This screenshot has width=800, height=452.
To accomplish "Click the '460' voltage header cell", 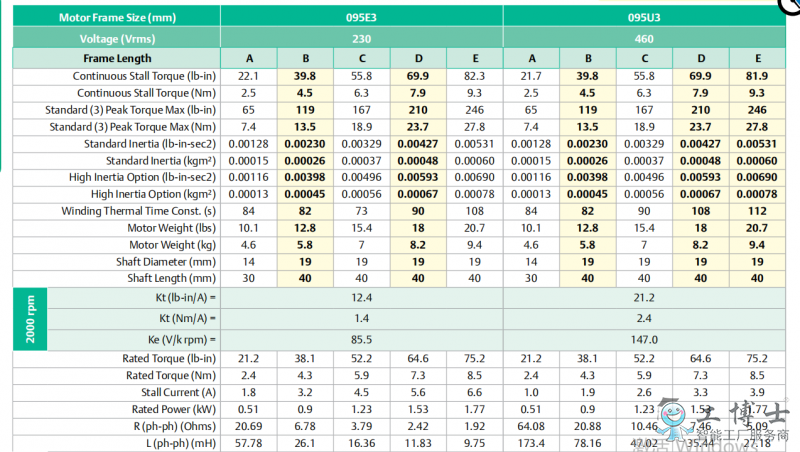I will click(x=644, y=39).
